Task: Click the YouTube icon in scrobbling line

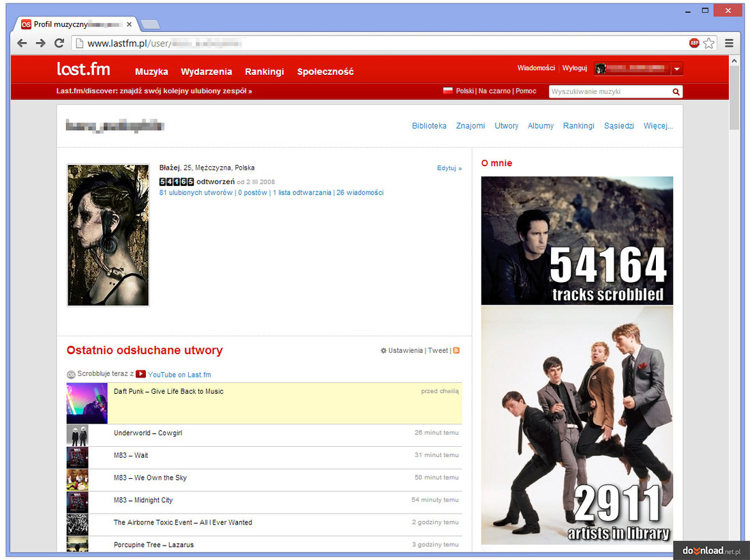Action: 140,374
